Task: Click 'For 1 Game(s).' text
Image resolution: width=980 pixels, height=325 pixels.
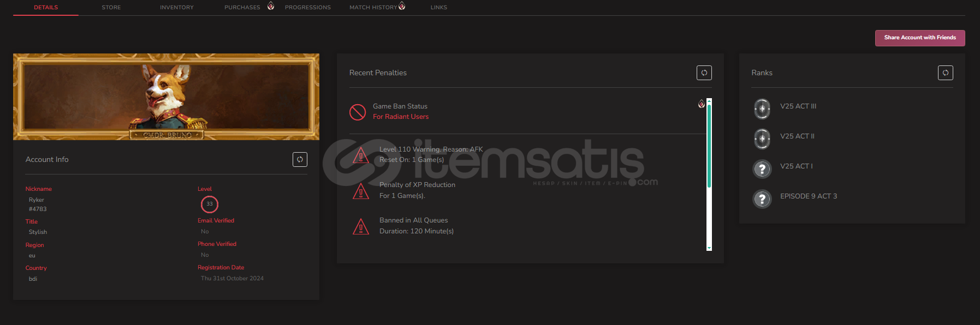Action: coord(402,196)
